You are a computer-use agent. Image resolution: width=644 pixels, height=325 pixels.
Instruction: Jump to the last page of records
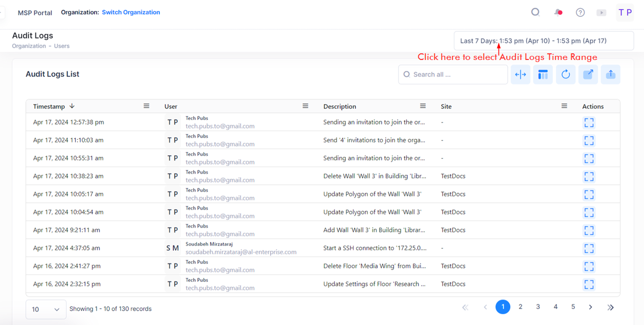point(610,307)
